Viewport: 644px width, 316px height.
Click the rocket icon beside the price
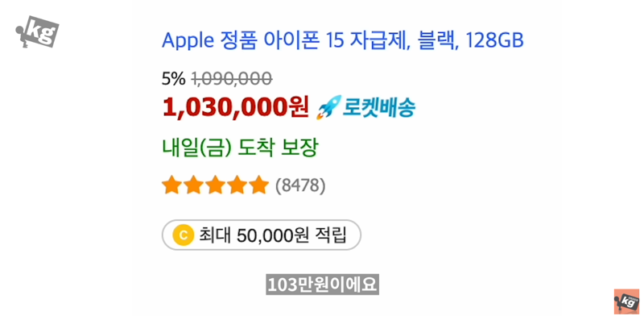tap(329, 107)
